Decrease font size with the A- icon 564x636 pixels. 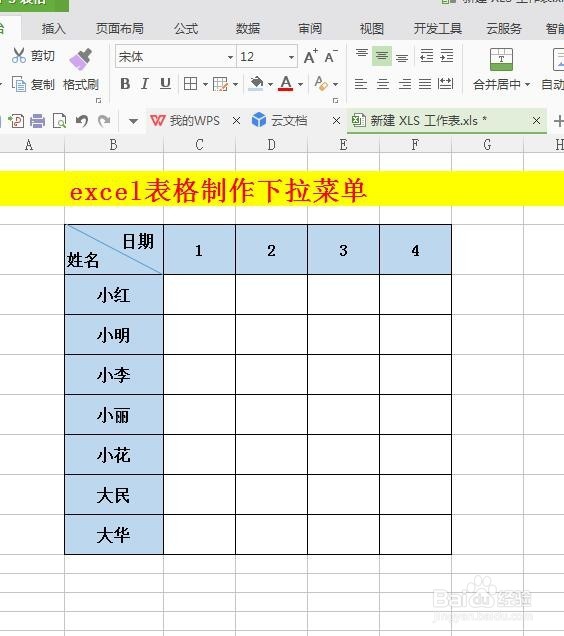pos(331,56)
